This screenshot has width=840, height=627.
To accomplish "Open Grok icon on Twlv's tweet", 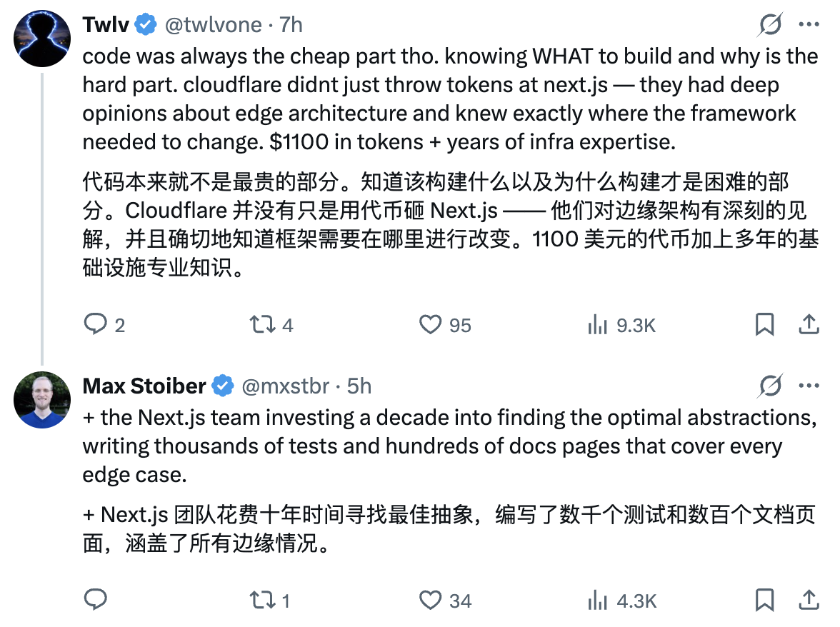I will click(x=769, y=26).
